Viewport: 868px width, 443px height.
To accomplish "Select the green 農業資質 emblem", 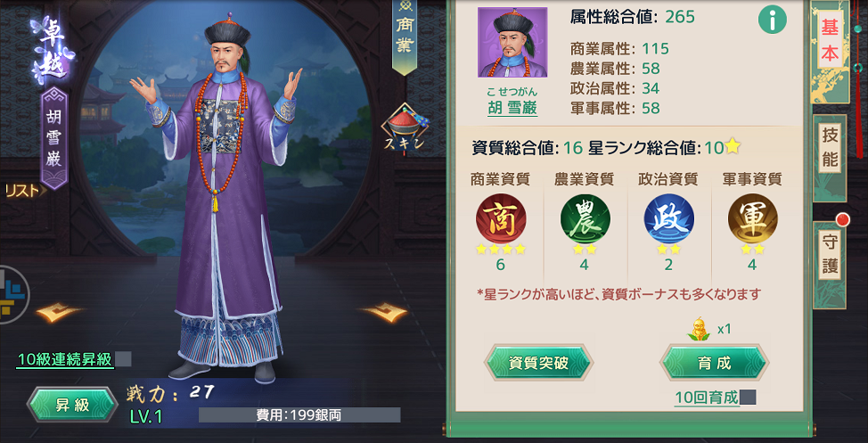I will (x=585, y=218).
